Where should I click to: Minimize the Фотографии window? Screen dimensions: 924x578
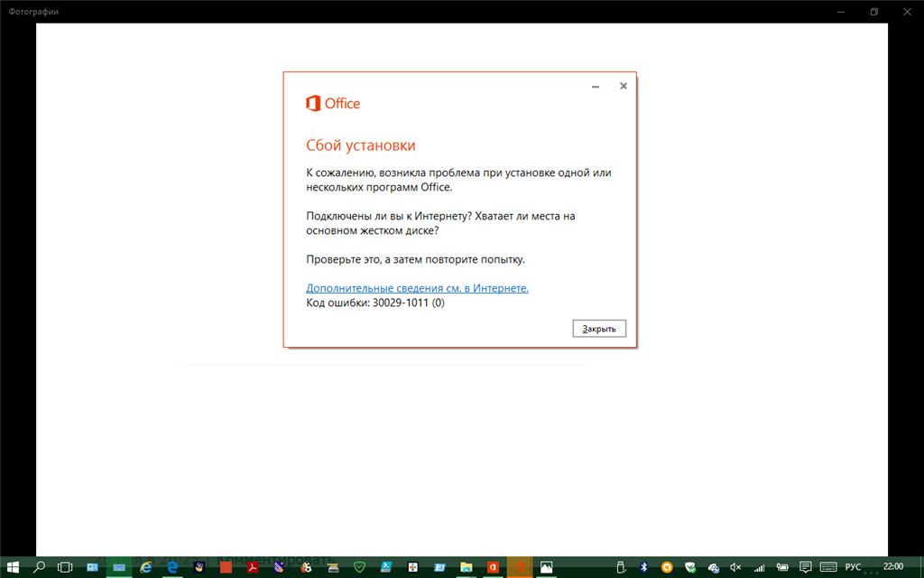(x=841, y=11)
